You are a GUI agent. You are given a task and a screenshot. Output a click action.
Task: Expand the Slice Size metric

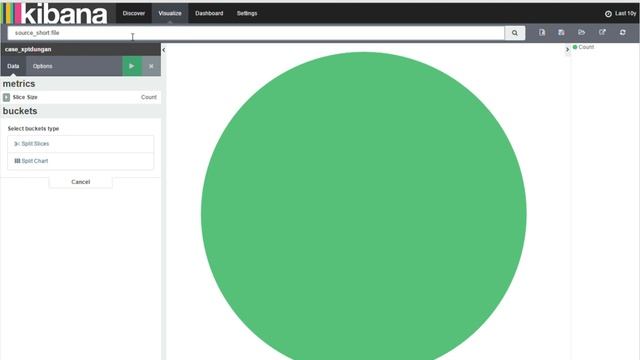pos(6,97)
